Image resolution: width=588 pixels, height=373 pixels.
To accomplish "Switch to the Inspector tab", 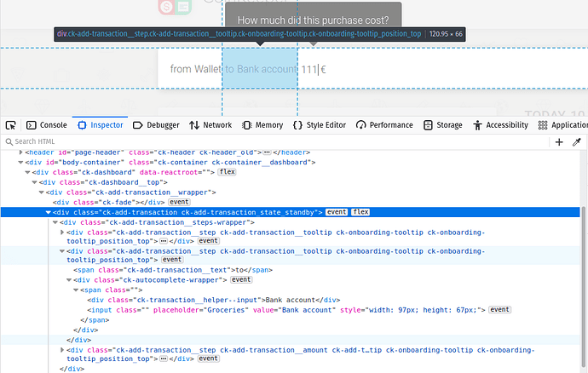I will 101,125.
